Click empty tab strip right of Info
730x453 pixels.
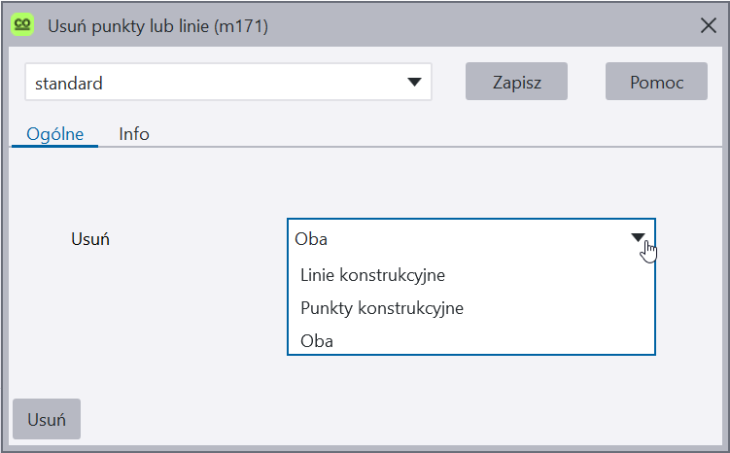[x=430, y=133]
